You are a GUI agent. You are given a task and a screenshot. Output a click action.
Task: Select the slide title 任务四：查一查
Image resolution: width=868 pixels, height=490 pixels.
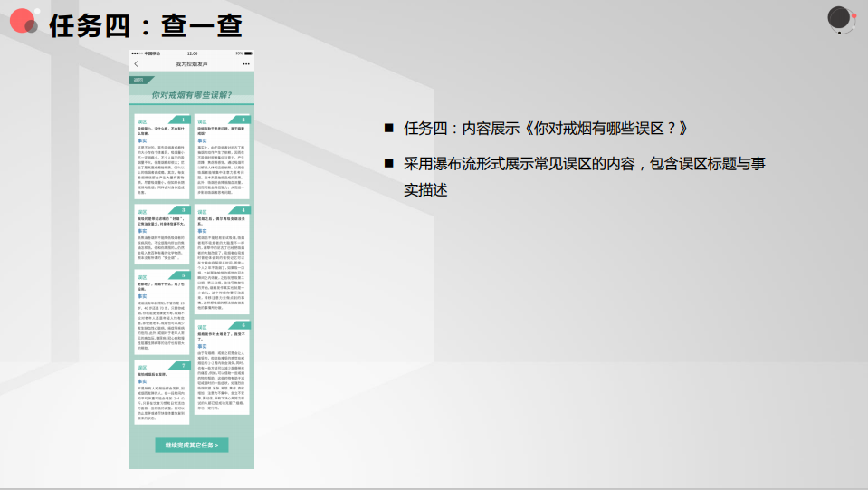click(146, 25)
